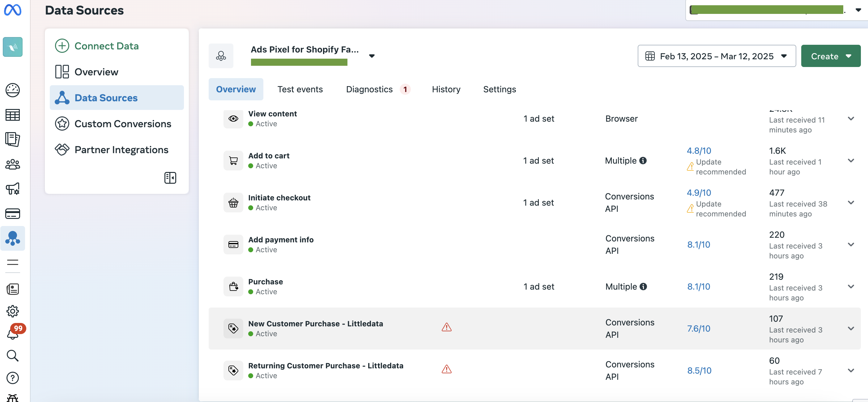The width and height of the screenshot is (868, 402).
Task: Expand the Add to cart row chevron
Action: [851, 161]
